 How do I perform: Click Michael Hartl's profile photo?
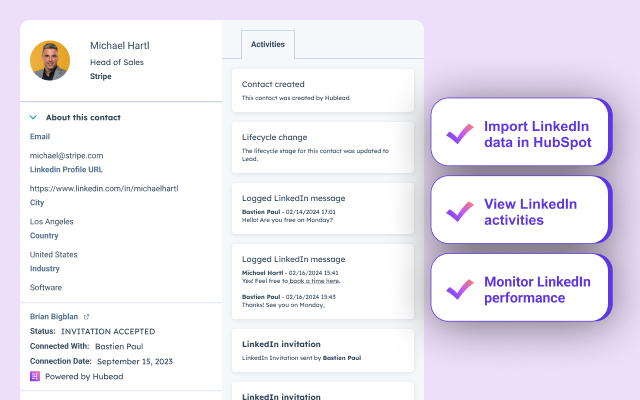[50, 60]
